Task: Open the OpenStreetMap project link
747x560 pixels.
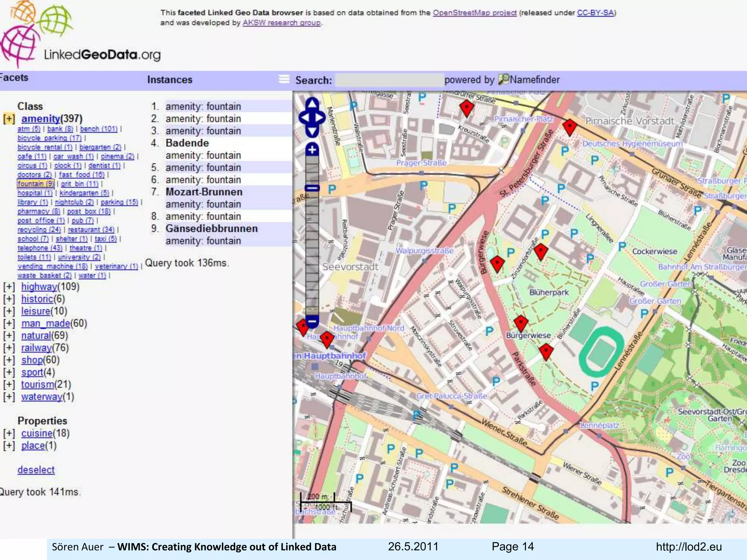Action: pos(474,13)
